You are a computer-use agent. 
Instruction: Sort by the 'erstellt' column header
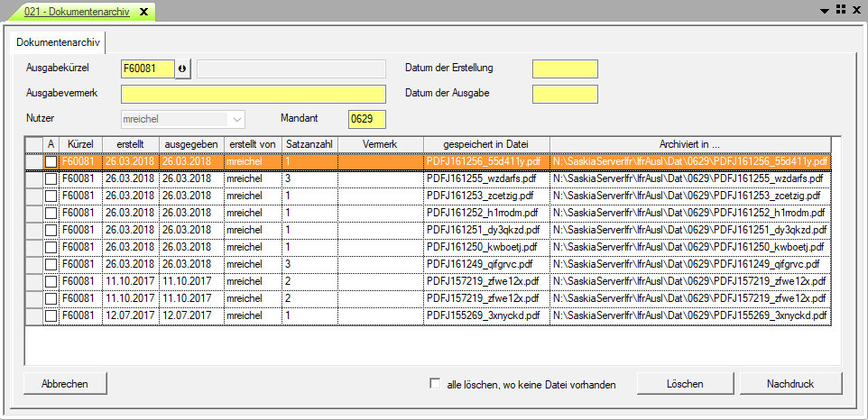point(130,144)
